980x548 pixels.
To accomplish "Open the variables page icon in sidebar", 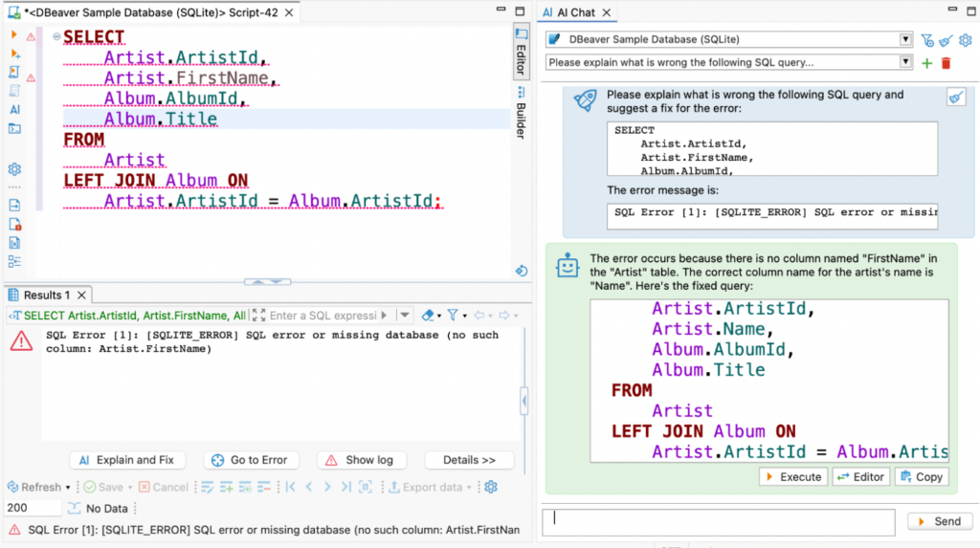I will [x=14, y=243].
